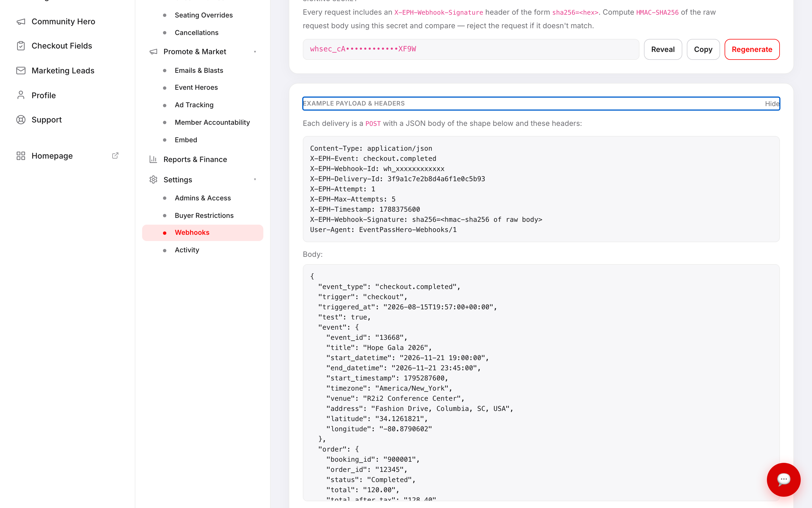Select Cancellations submenu item

click(197, 32)
